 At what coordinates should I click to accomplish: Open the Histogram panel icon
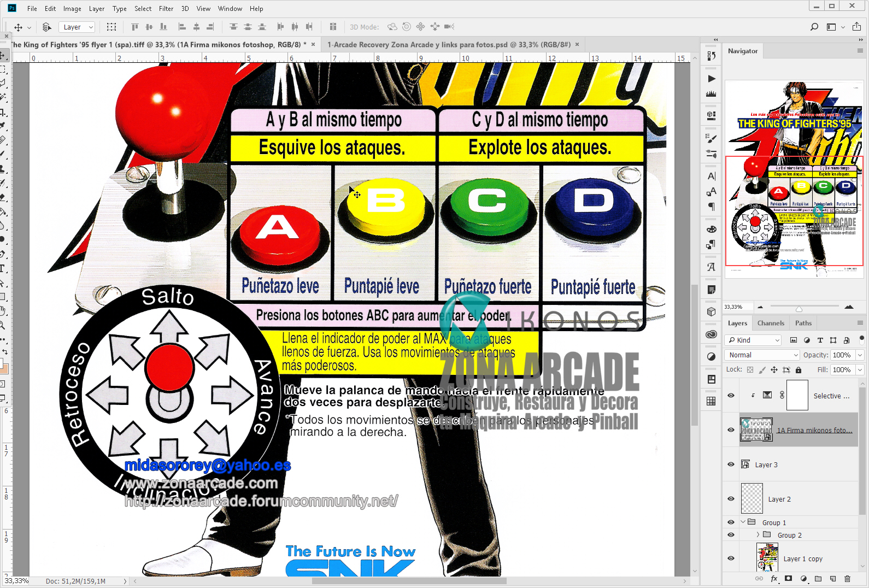tap(711, 94)
